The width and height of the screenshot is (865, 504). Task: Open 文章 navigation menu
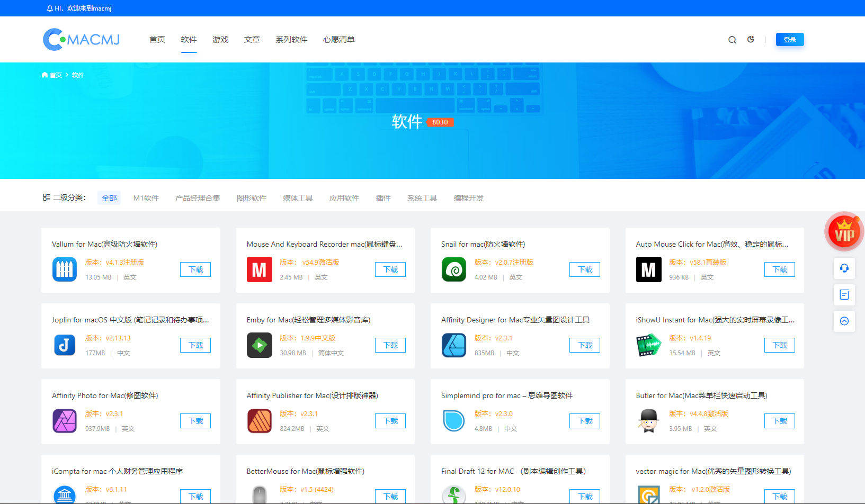[x=252, y=40]
